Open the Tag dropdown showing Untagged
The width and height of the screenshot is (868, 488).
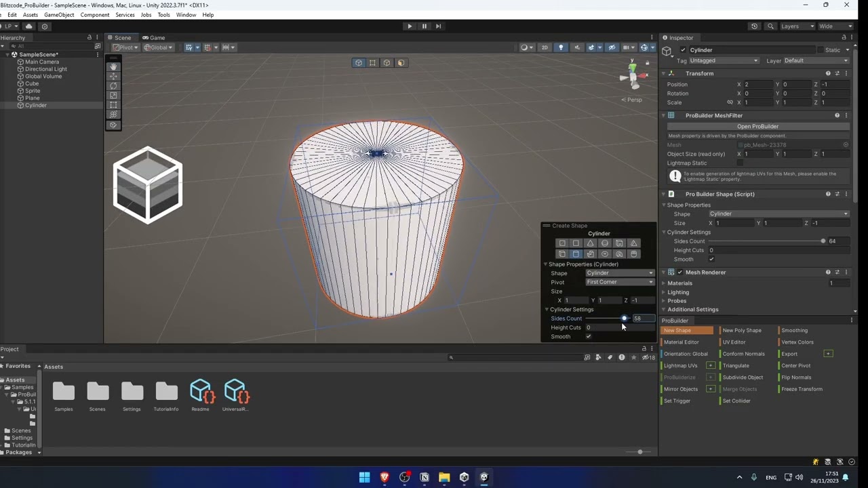click(x=724, y=61)
